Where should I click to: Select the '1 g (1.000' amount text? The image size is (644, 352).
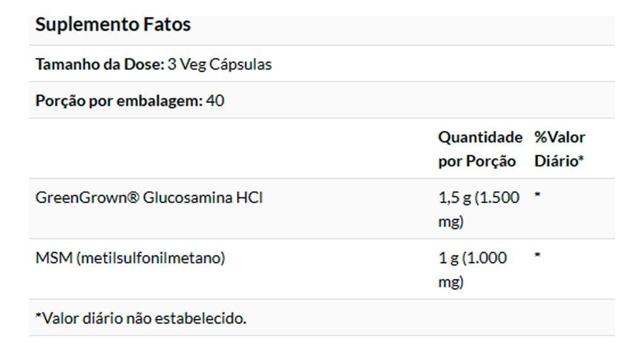pyautogui.click(x=472, y=258)
